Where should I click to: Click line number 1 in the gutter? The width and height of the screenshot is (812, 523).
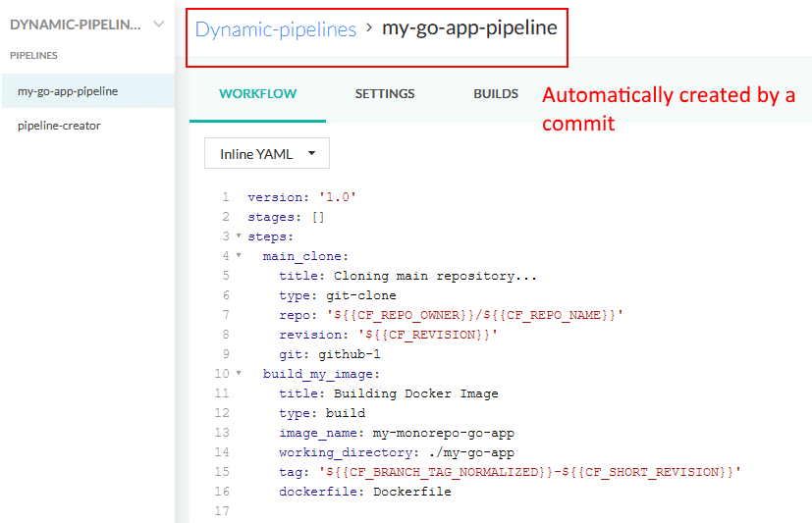pos(225,197)
